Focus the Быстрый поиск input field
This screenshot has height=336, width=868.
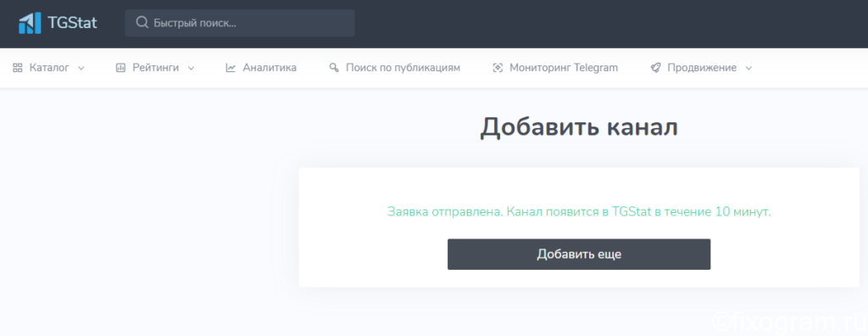point(240,23)
